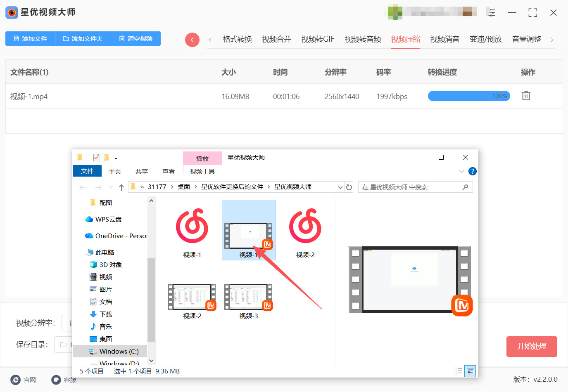Click the 开始处理 button

click(x=532, y=347)
